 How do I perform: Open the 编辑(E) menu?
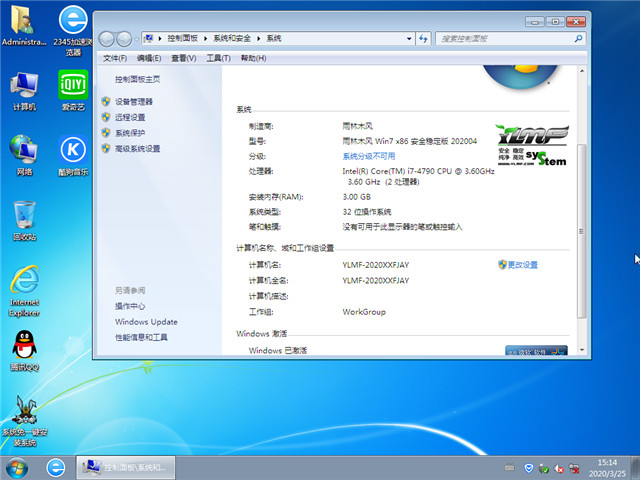pyautogui.click(x=149, y=58)
